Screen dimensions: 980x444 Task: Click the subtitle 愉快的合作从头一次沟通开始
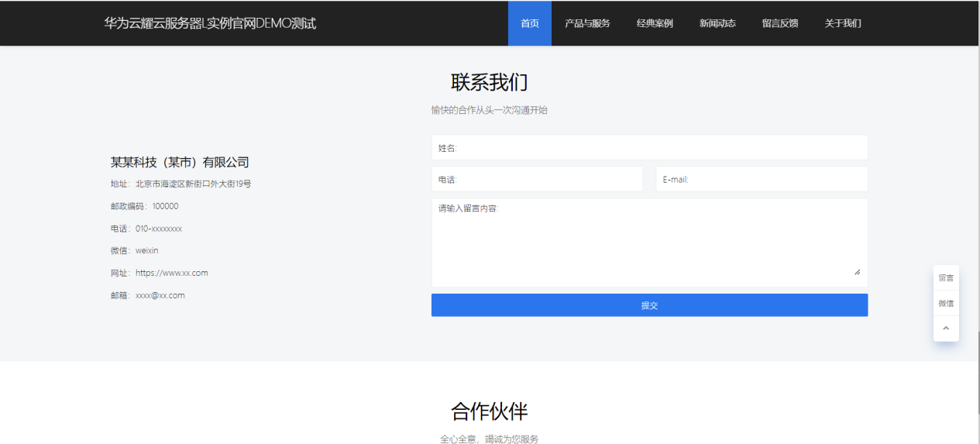click(490, 110)
